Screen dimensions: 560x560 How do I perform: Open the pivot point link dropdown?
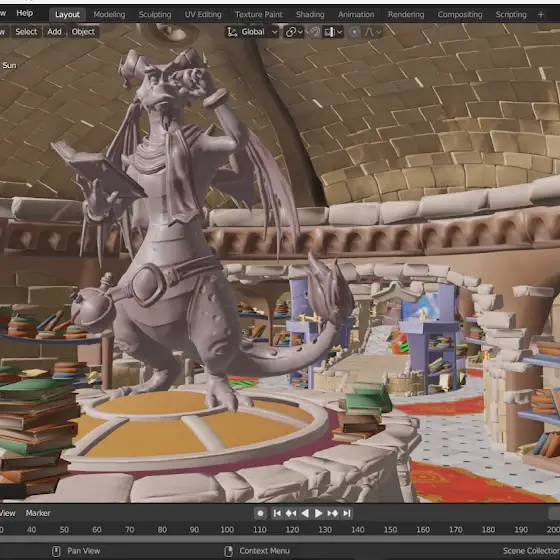294,32
